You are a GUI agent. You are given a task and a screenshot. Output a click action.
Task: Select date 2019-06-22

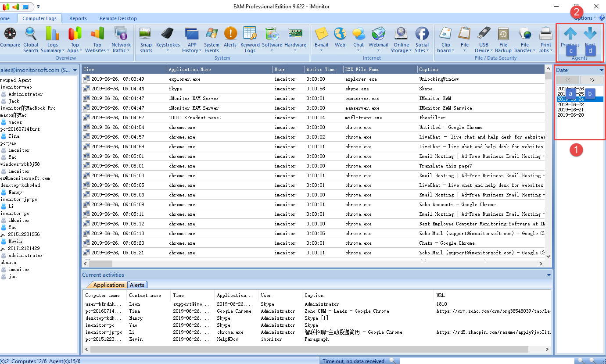[570, 104]
